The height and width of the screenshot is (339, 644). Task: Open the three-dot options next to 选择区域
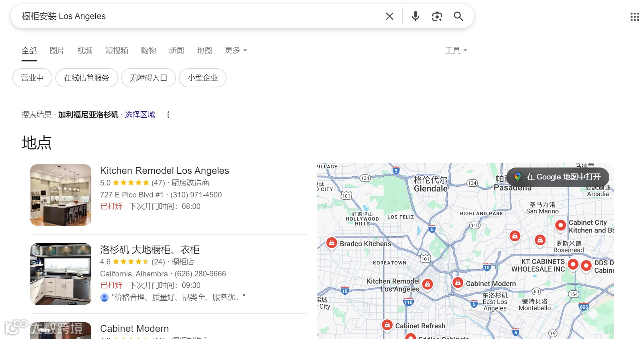(168, 115)
